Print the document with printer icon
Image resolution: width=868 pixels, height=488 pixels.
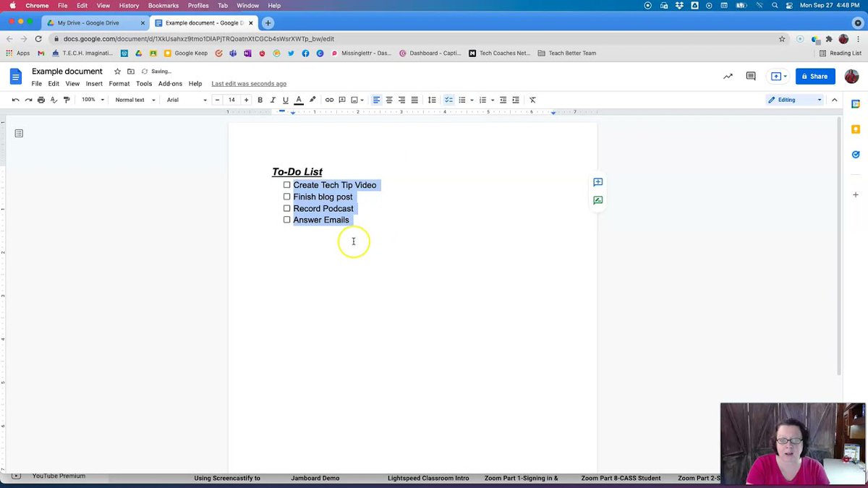click(x=41, y=100)
